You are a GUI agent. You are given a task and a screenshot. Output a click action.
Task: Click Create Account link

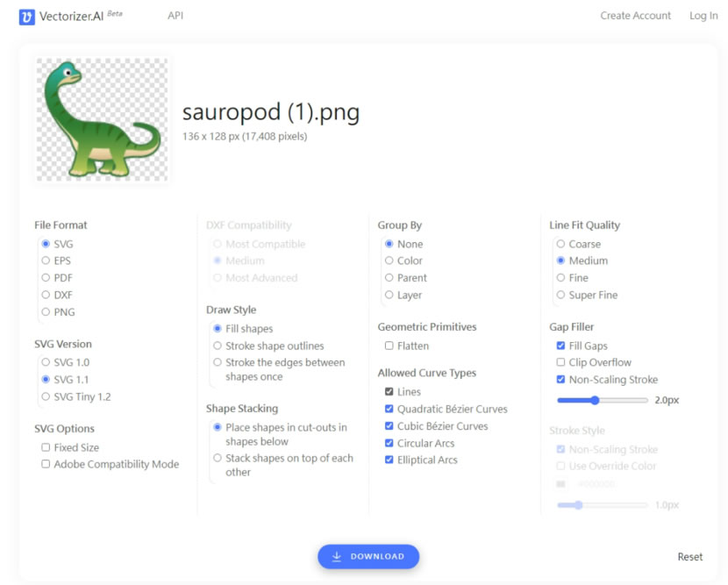(635, 15)
